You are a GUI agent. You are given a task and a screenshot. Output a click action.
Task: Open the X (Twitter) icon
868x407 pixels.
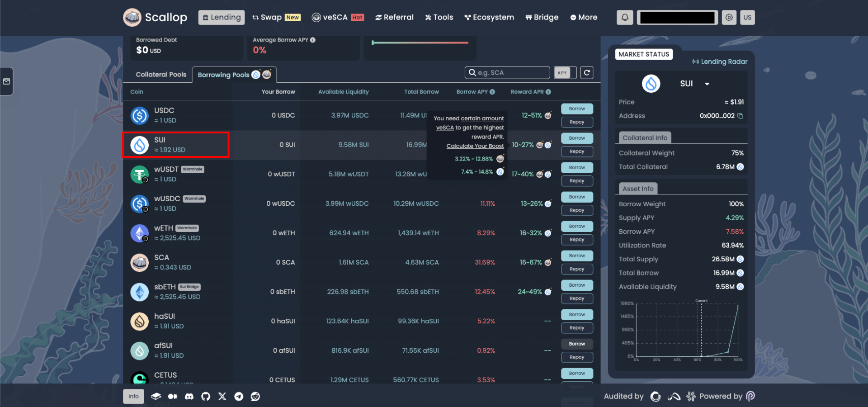(222, 397)
